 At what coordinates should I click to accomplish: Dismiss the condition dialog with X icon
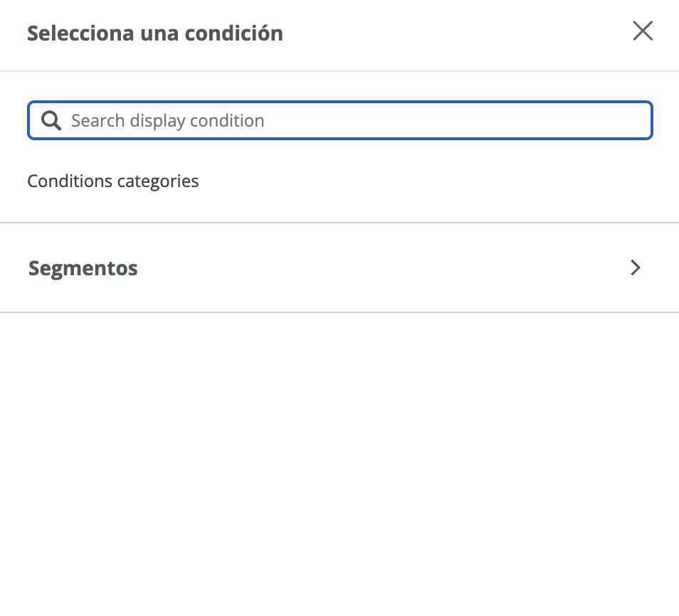click(643, 31)
